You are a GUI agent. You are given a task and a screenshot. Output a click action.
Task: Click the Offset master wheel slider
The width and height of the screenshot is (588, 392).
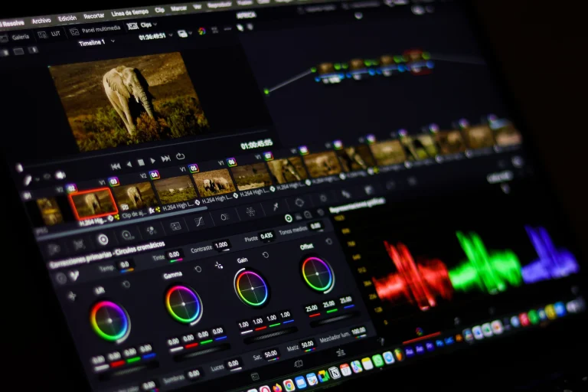click(333, 319)
